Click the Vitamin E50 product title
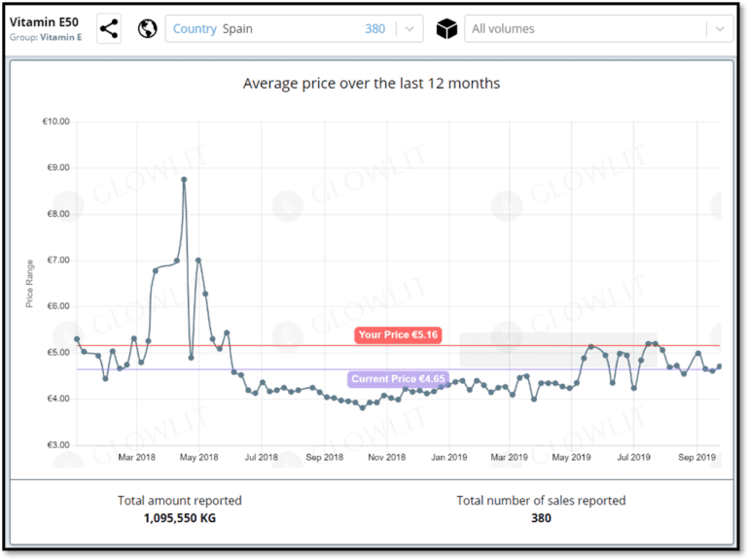 click(44, 22)
